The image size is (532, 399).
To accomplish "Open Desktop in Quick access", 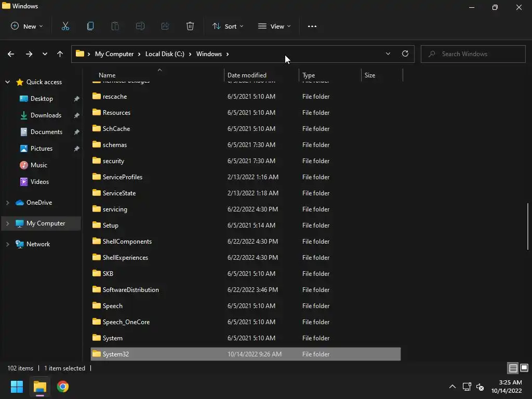I will coord(42,99).
